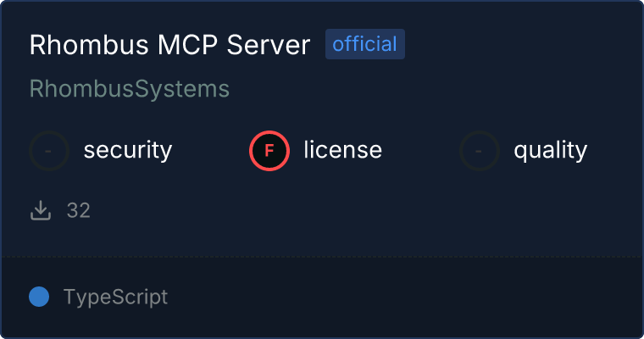Click the word Server in card title
Image resolution: width=644 pixels, height=339 pixels.
(x=269, y=44)
